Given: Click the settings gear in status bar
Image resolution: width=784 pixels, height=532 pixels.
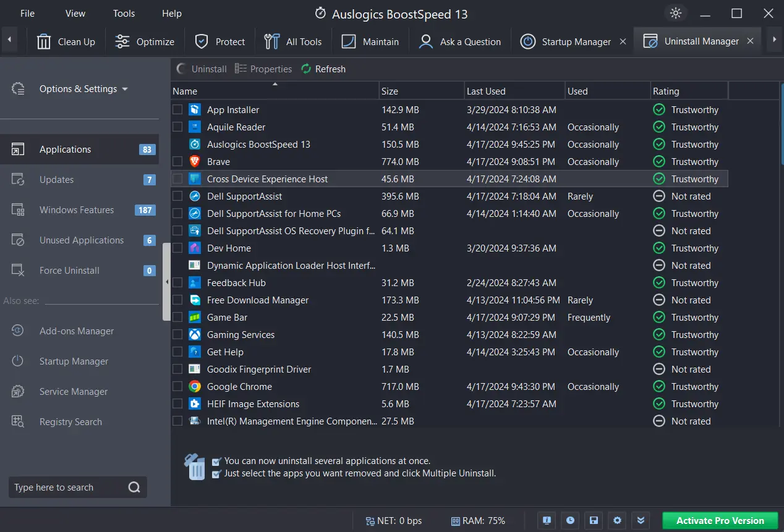Looking at the screenshot, I should [x=616, y=520].
